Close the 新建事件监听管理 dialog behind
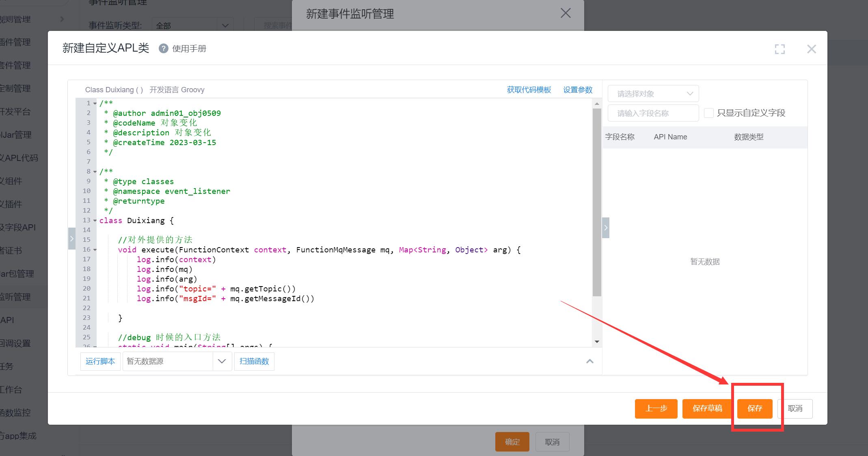868x456 pixels. pos(566,13)
